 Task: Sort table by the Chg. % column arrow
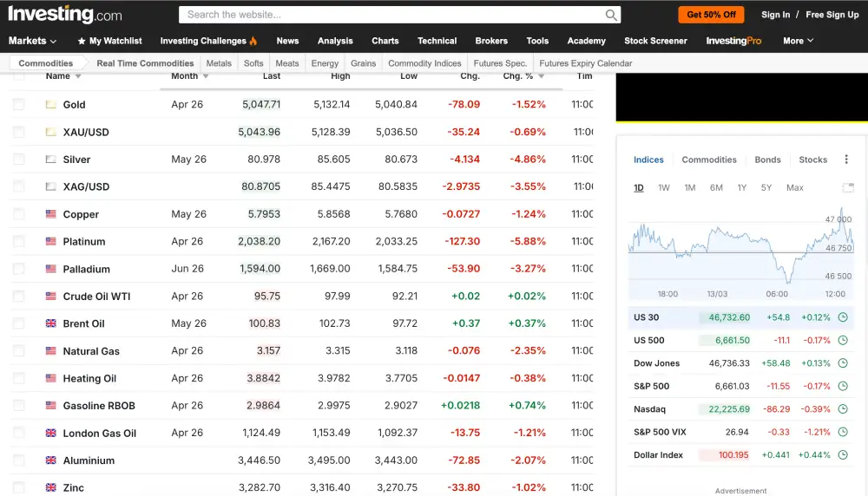[542, 76]
